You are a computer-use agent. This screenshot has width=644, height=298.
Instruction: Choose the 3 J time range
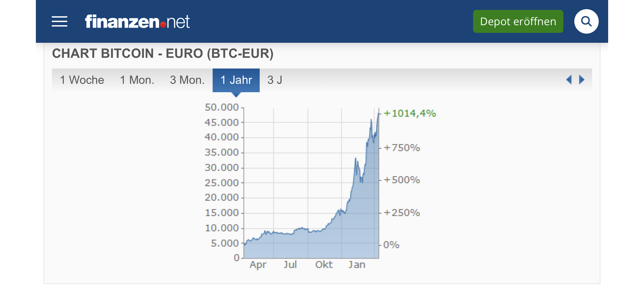click(x=275, y=80)
